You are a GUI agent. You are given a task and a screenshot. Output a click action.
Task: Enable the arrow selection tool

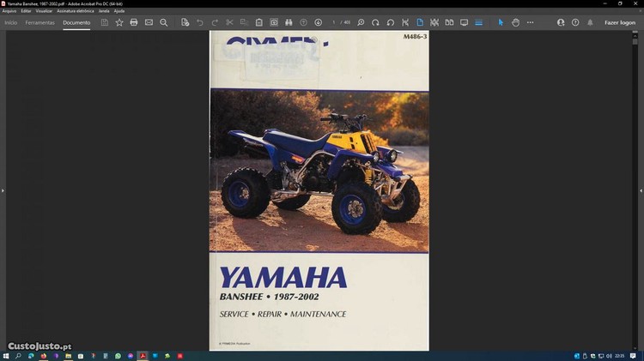pyautogui.click(x=501, y=22)
